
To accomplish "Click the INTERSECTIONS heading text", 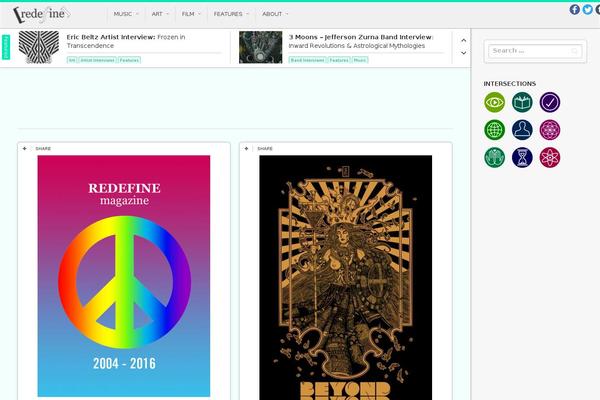I will [509, 83].
